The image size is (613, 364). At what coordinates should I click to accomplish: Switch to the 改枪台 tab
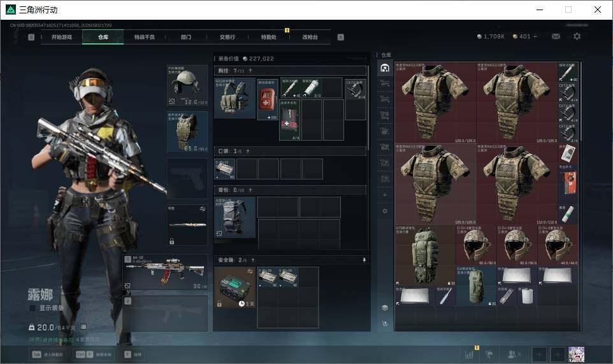tap(310, 37)
